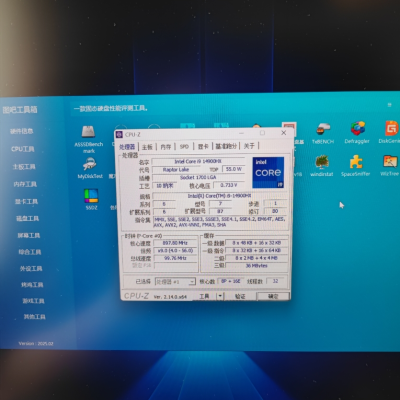Image resolution: width=400 pixels, height=400 pixels.
Task: Select 内存工具 in the toolbox sidebar
Action: click(x=25, y=184)
